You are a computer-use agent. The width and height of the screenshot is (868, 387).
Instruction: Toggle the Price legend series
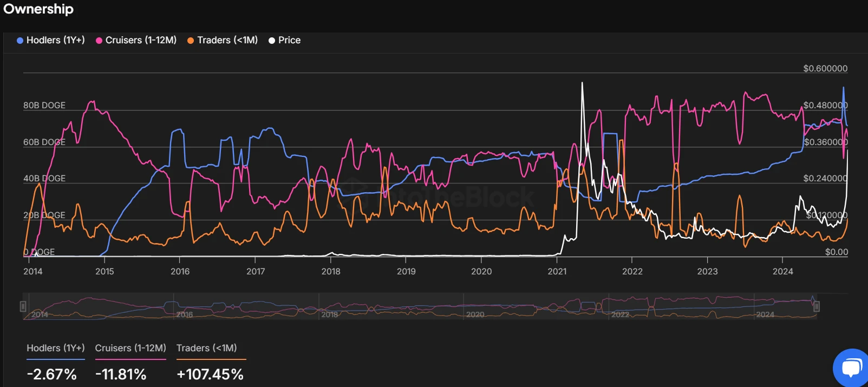pyautogui.click(x=285, y=40)
